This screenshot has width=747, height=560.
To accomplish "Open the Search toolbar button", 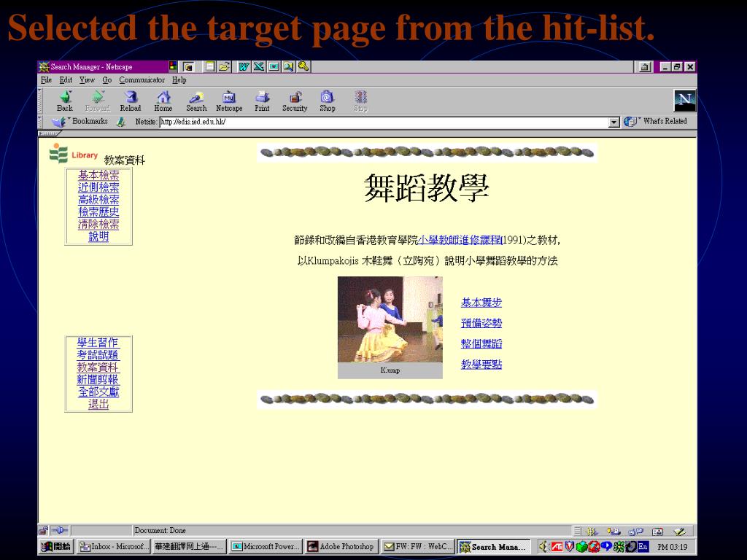I will [x=196, y=101].
